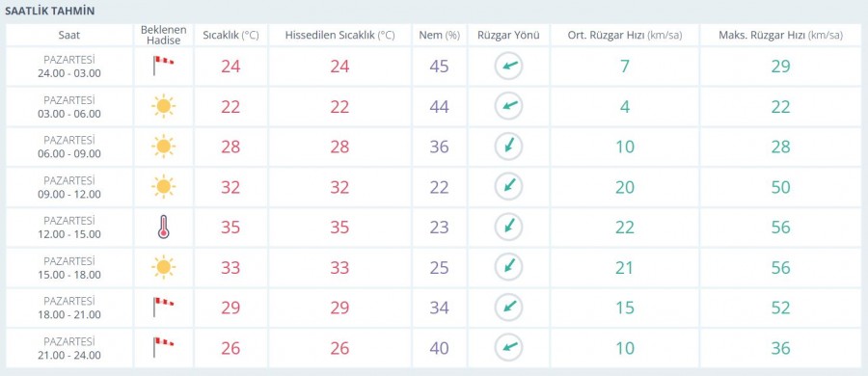
Task: Click the Maks. Rüzgar Hızı header
Action: [780, 35]
